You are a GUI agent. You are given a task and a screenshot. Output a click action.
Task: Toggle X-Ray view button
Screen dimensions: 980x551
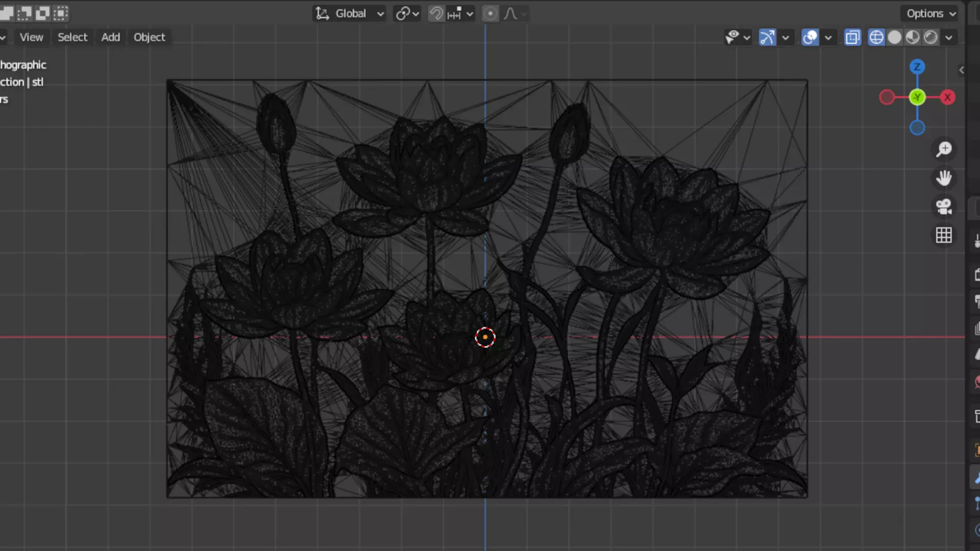click(x=852, y=37)
